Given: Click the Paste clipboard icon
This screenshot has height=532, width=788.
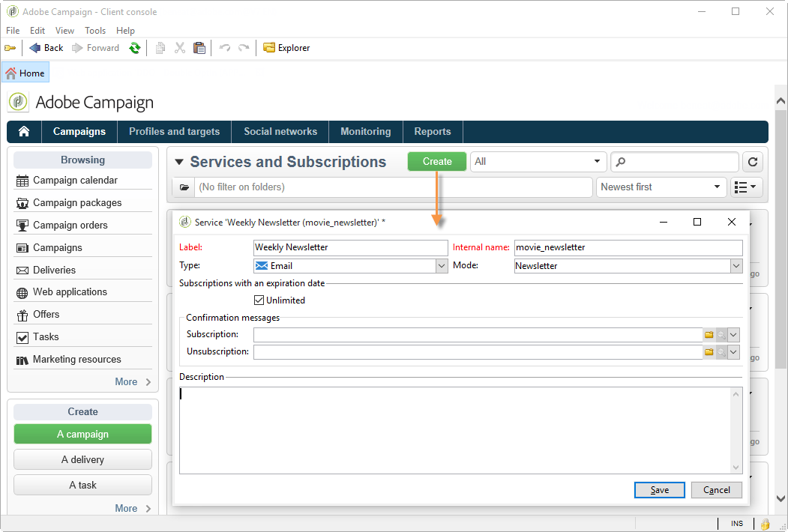Looking at the screenshot, I should coord(199,47).
